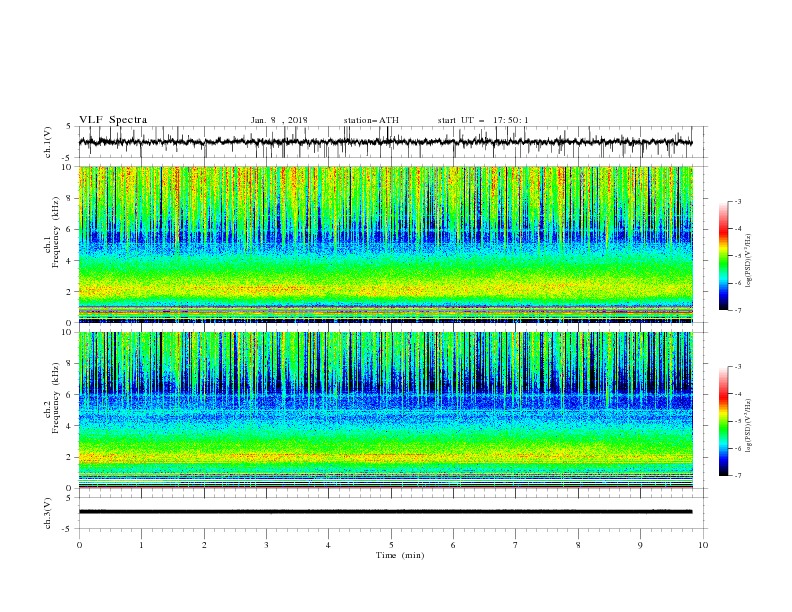Click the "7" tick on the time axis
The image size is (792, 612).
tap(516, 545)
